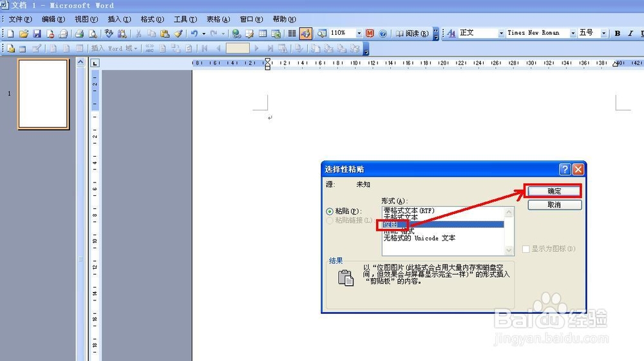644x361 pixels.
Task: Click the Copy icon
Action: (151, 34)
